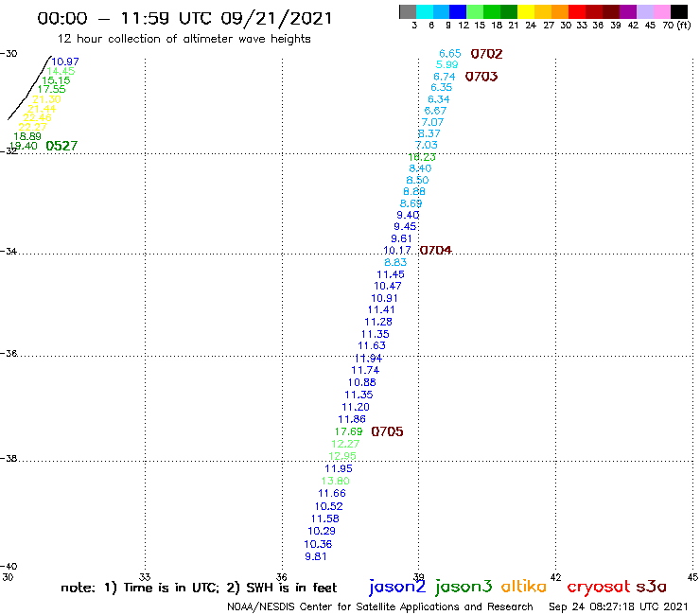Screen dimensions: 700x615
Task: Click wave height value 10.97
Action: [65, 61]
